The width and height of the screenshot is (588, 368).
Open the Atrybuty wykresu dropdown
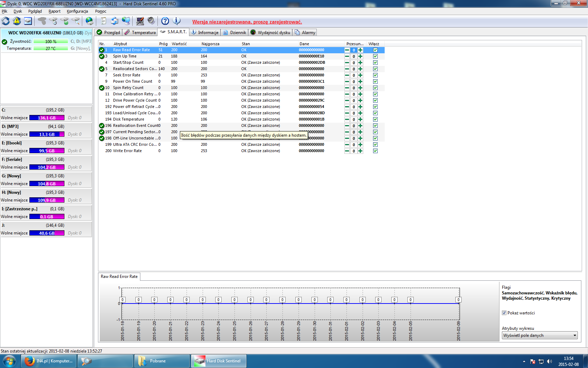pos(540,335)
